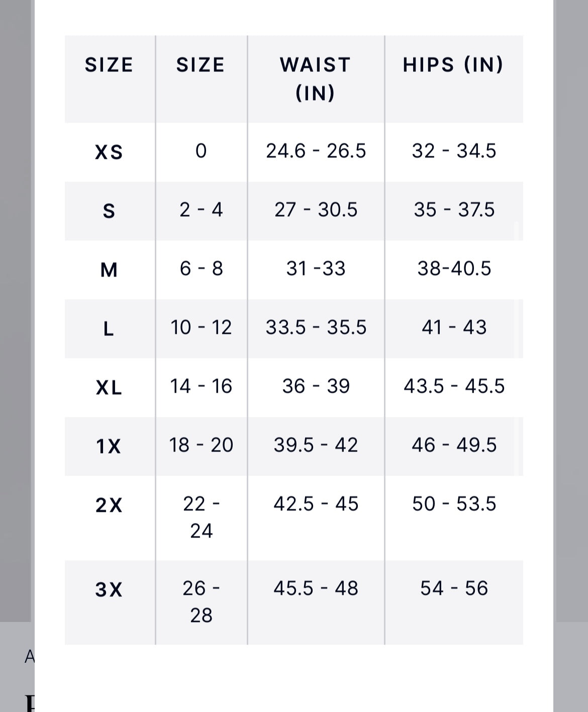Click the 2X size label

[109, 505]
